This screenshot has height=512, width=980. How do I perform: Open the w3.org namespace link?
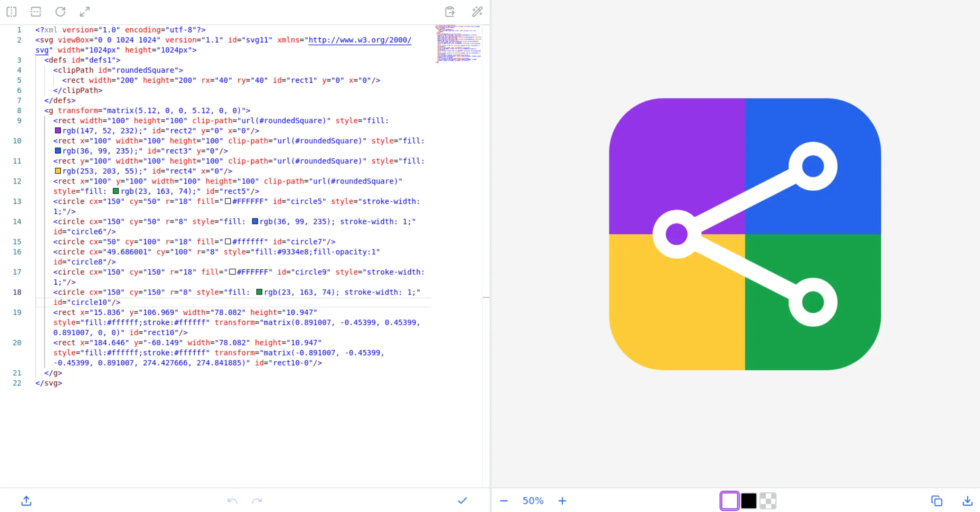point(360,40)
